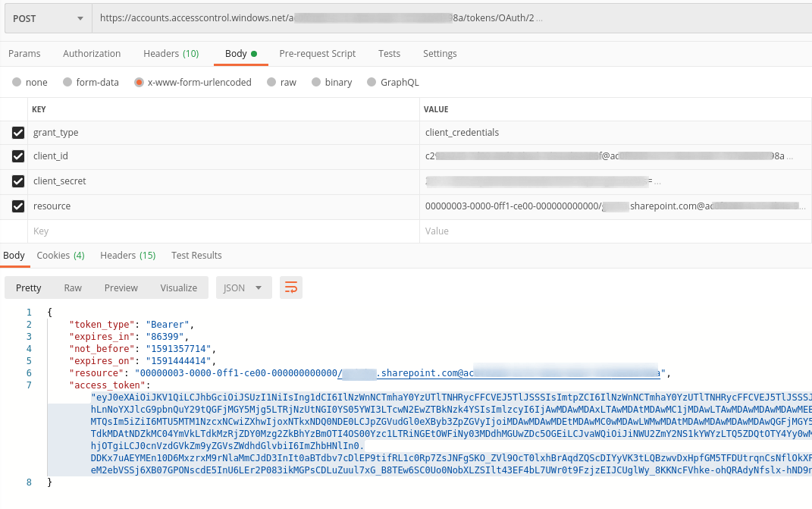Open the Visualize response view

click(x=178, y=287)
